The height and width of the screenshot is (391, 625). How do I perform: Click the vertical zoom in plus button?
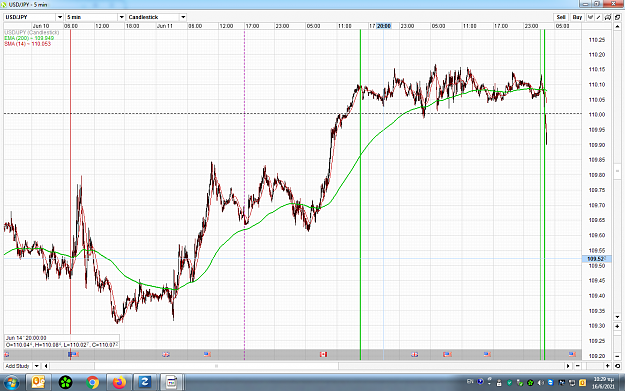coord(617,326)
